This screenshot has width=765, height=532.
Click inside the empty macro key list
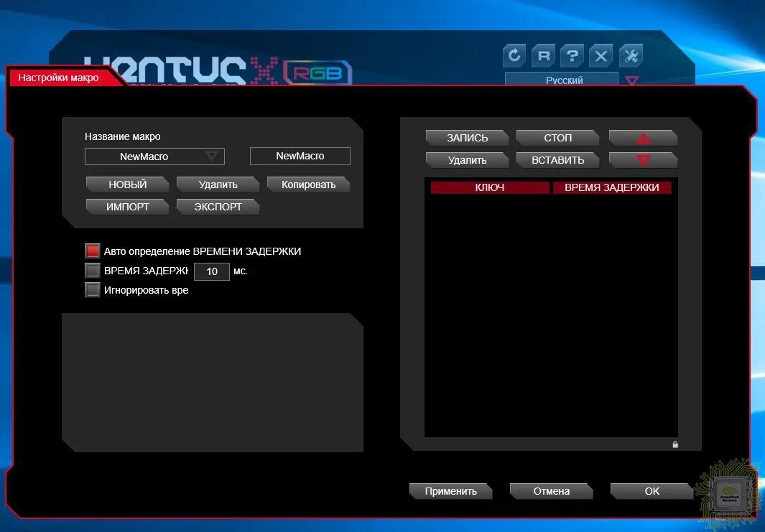point(551,315)
